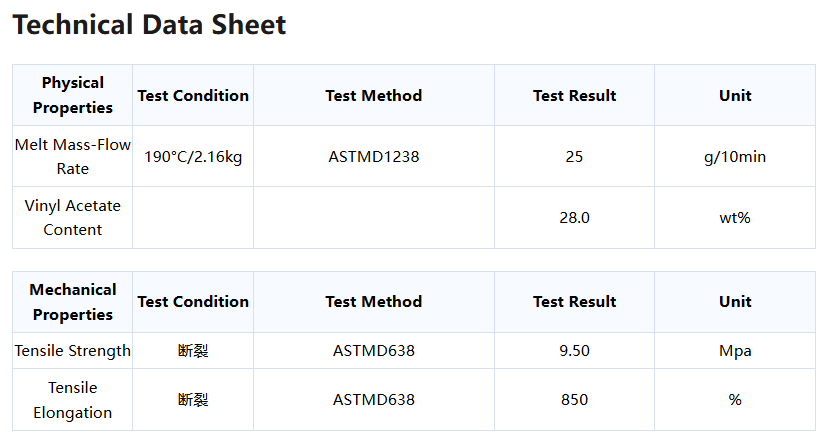The image size is (828, 444).
Task: Select ASTMD638 in the Tensile Strength row
Action: pos(374,351)
